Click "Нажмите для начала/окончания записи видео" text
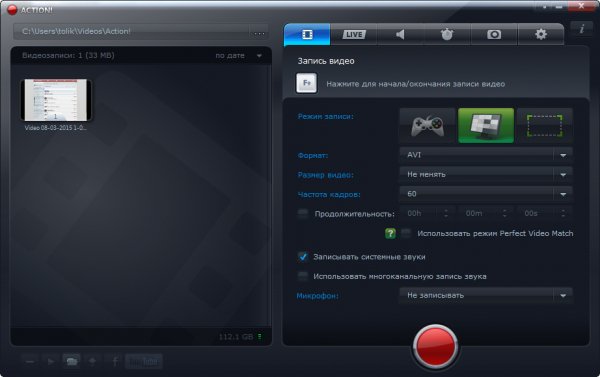The image size is (600, 377). [416, 84]
